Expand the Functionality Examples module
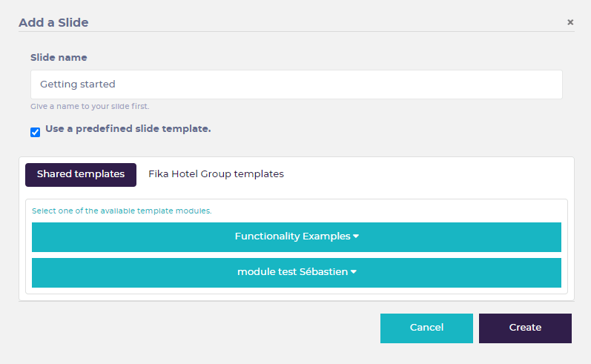The height and width of the screenshot is (364, 591). pos(297,237)
